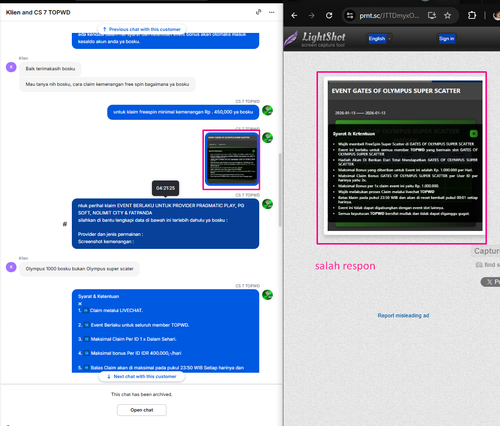Go back in the browser
500x426 pixels.
click(294, 15)
